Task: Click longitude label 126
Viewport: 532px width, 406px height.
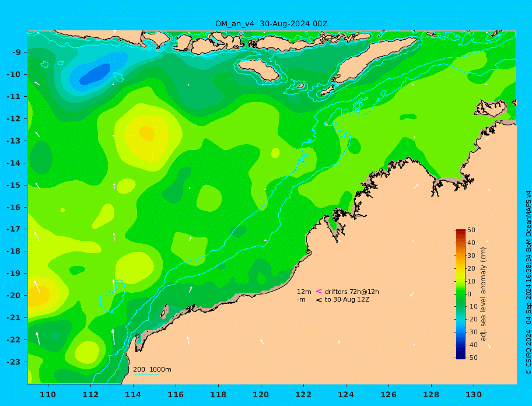Action: (x=388, y=395)
